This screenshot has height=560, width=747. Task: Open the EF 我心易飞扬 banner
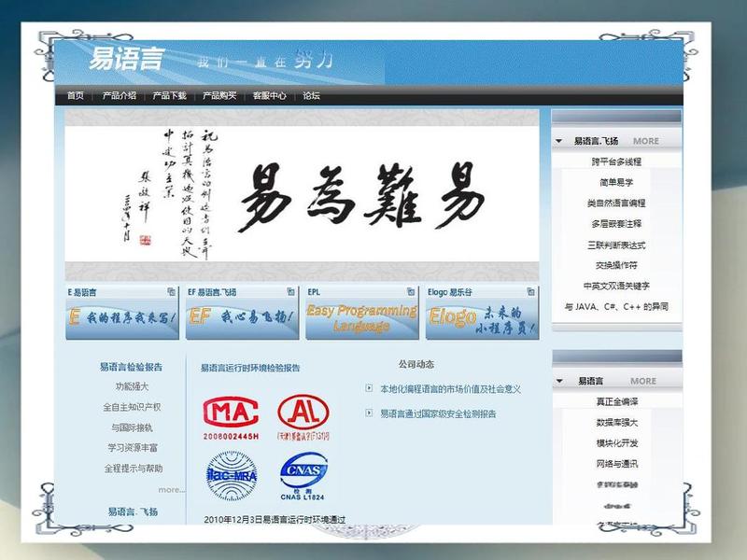click(243, 319)
